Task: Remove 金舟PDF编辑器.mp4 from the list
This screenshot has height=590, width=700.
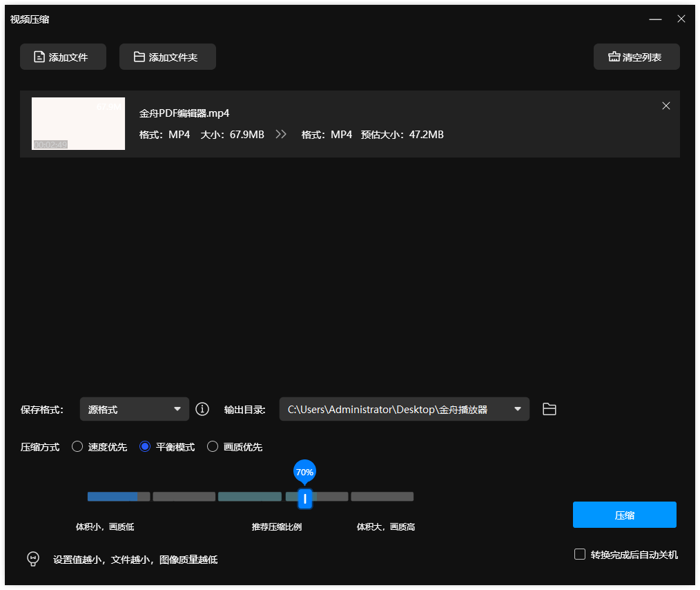Action: (666, 106)
